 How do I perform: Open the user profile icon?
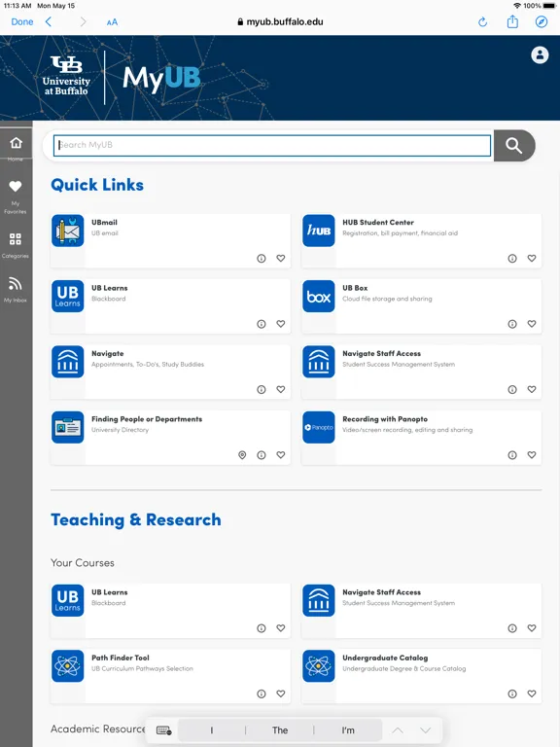[540, 54]
